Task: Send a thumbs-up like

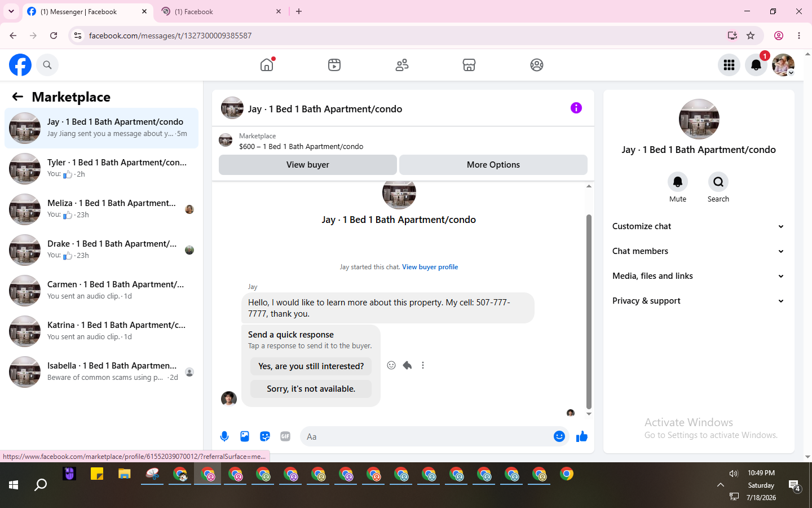Action: (582, 436)
